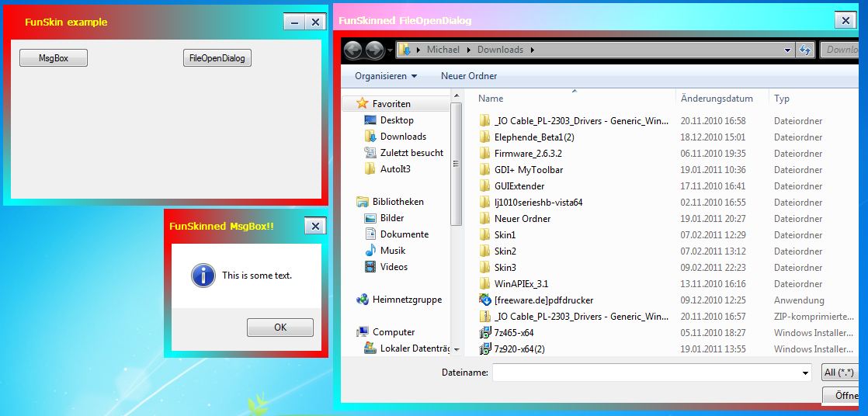Image resolution: width=868 pixels, height=416 pixels.
Task: Open the Videos library in sidebar
Action: tap(394, 267)
